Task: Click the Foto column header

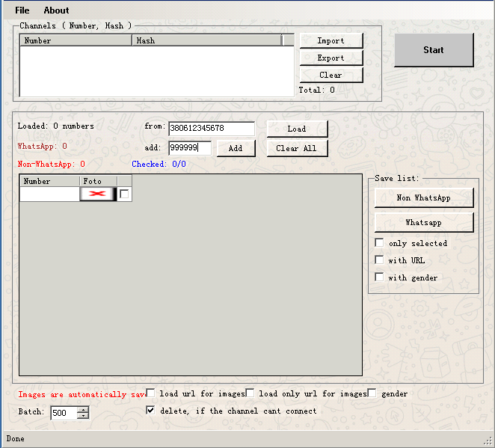Action: click(x=98, y=181)
